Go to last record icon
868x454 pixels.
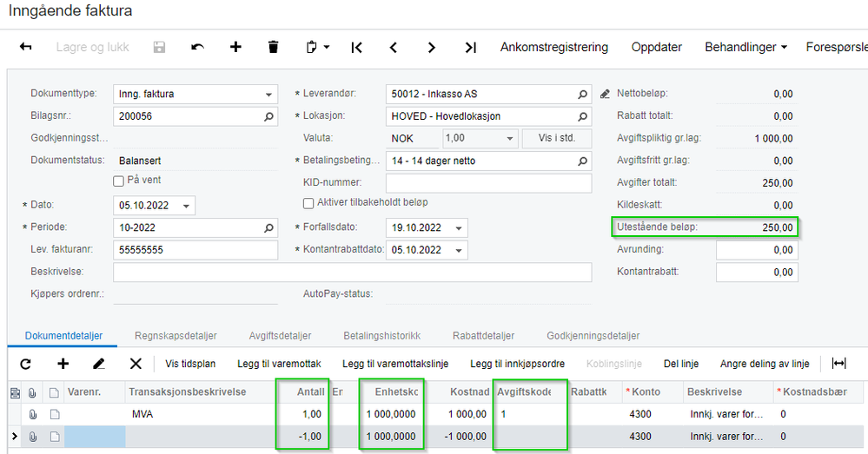(470, 48)
